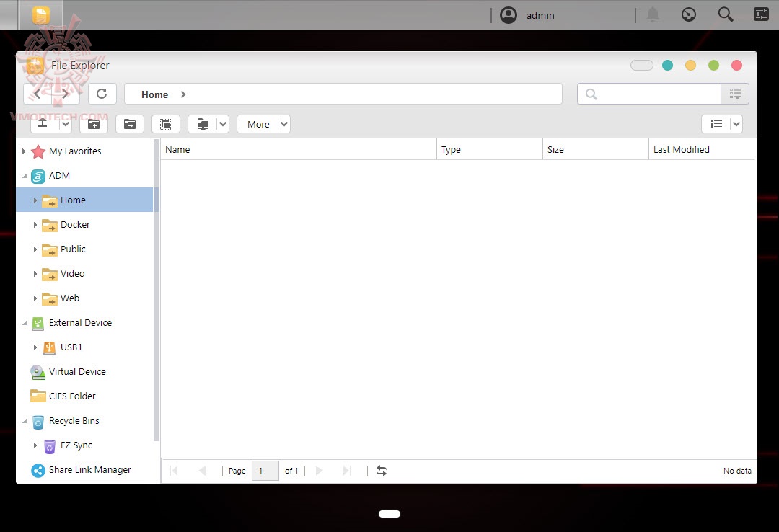Open advanced search options button
Screen dimensions: 779x532
(x=735, y=94)
